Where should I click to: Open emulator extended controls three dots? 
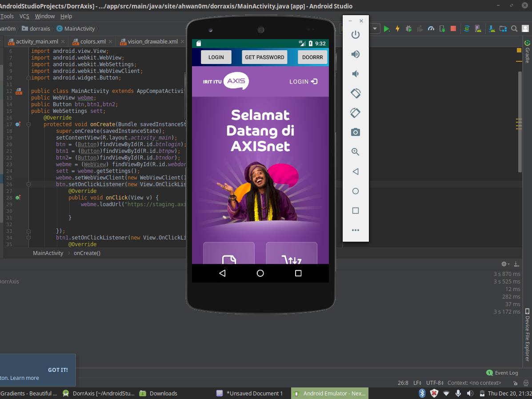[x=355, y=230]
